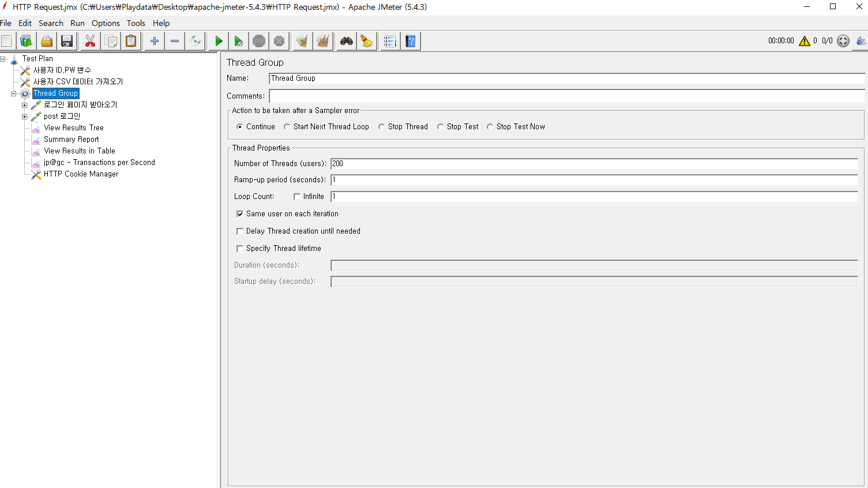Start the test with green play icon
The height and width of the screenshot is (488, 868).
(219, 41)
